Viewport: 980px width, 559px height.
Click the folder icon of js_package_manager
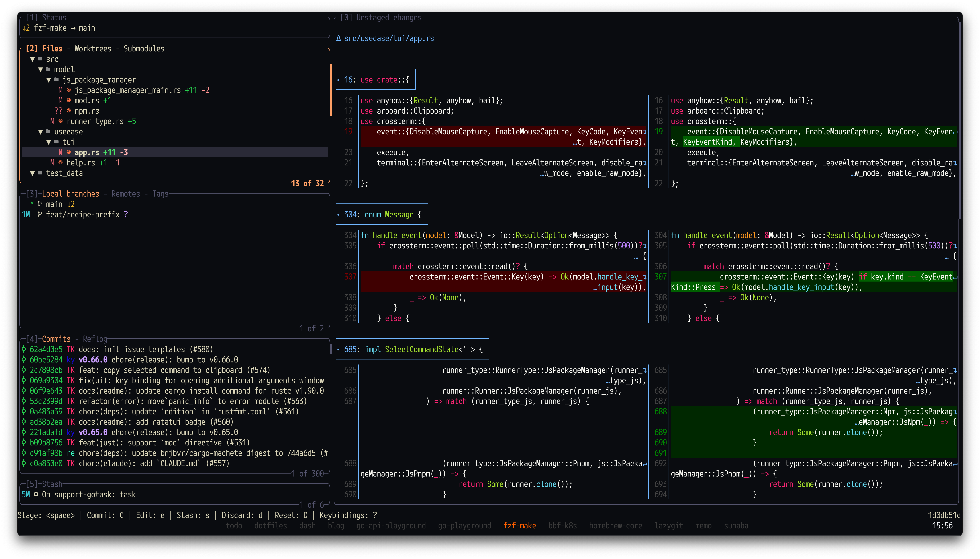pos(56,80)
